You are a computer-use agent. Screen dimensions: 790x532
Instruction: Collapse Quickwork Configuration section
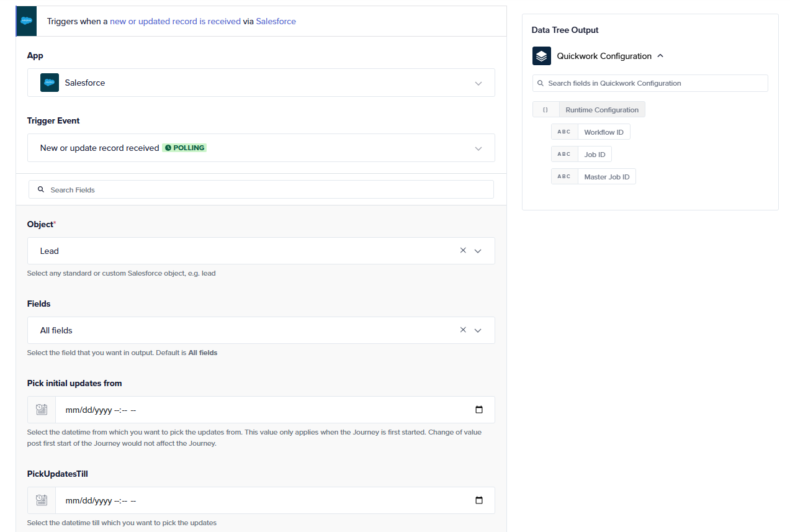[660, 56]
